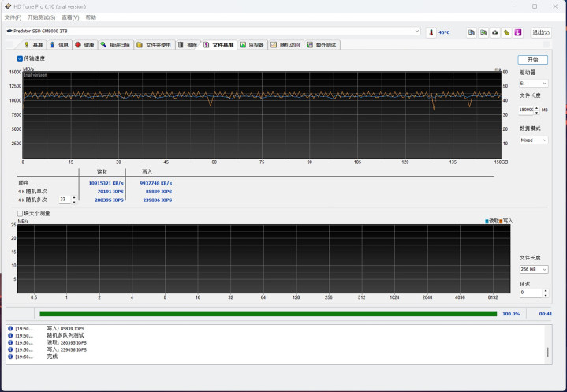Open options via the toolbar settings icon
The width and height of the screenshot is (567, 392).
[x=506, y=32]
